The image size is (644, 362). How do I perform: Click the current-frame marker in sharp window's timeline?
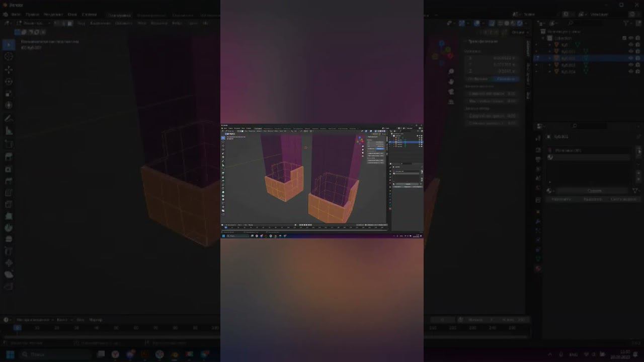(x=226, y=227)
